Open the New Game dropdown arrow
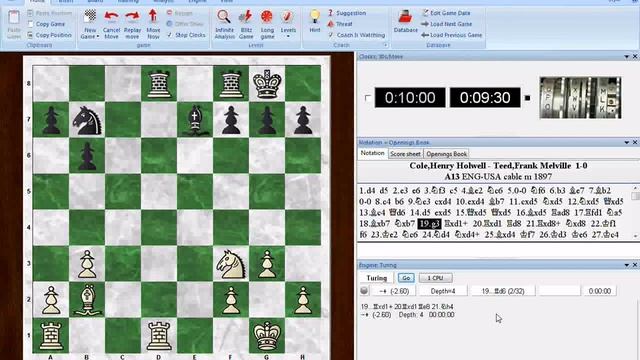The width and height of the screenshot is (640, 360). pos(98,37)
